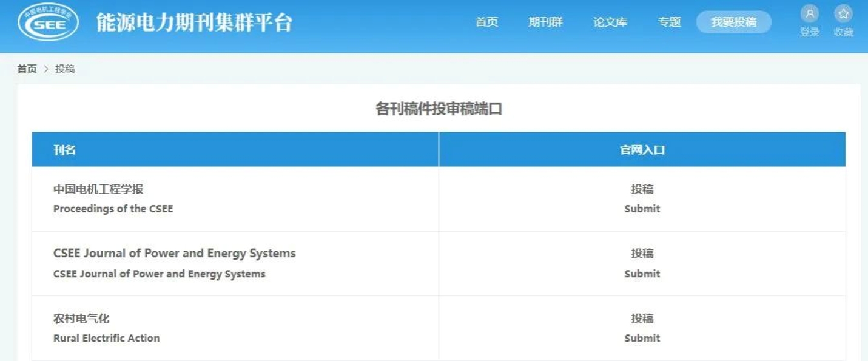The height and width of the screenshot is (361, 868).
Task: Open the 中国电机工程学报 journal name
Action: 98,189
